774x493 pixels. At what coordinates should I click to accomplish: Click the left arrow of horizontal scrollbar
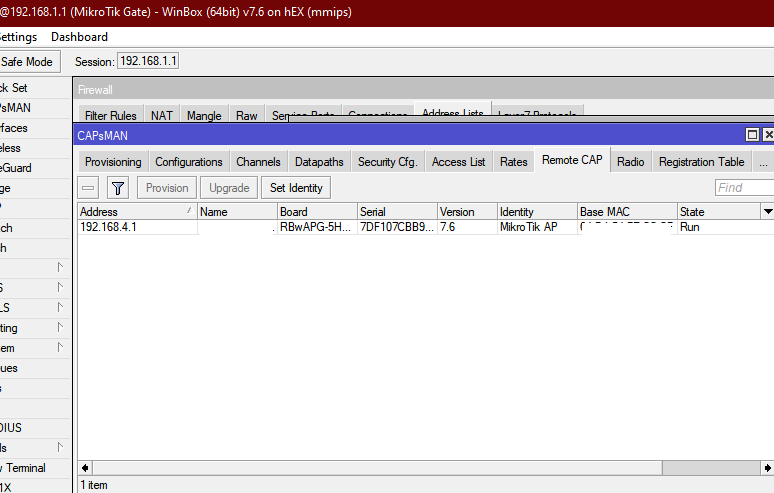click(85, 468)
